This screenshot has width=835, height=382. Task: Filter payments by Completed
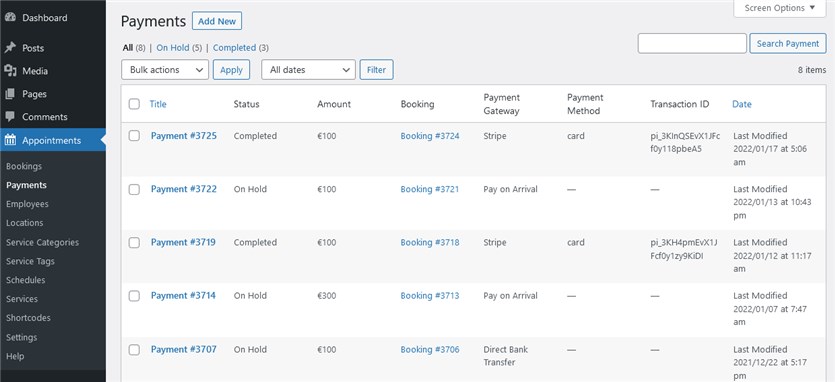click(x=234, y=48)
